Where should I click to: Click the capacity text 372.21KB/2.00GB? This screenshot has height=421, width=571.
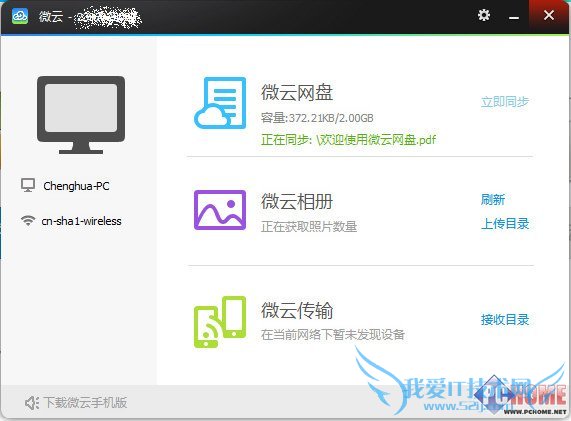tap(317, 118)
